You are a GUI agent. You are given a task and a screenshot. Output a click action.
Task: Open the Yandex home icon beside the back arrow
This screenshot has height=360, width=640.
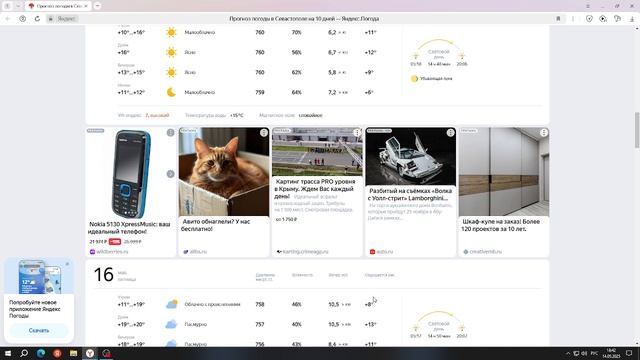[22, 19]
